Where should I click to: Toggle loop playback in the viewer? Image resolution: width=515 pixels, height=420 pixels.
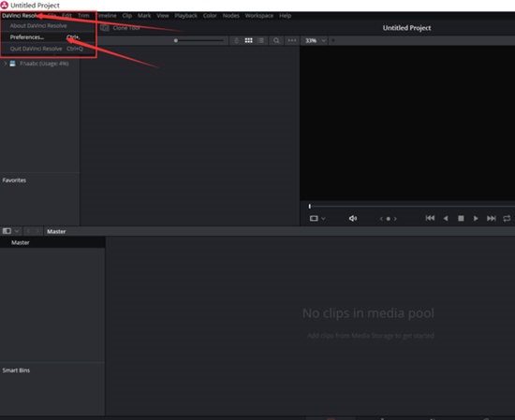(507, 218)
